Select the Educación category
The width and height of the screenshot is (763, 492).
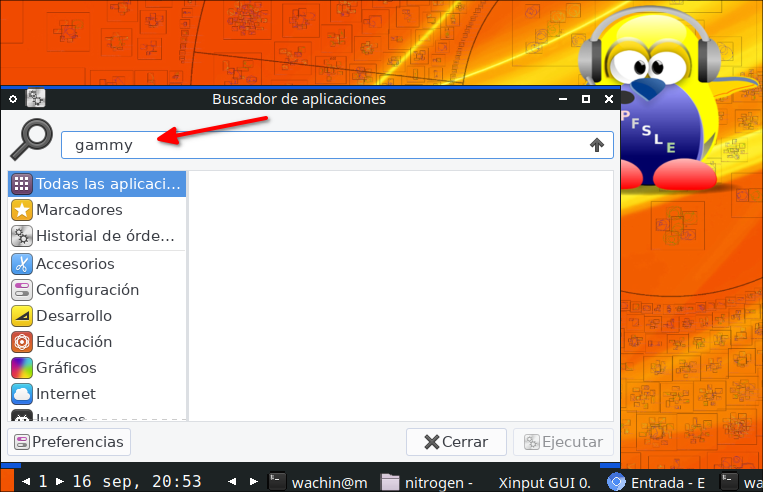pos(97,342)
